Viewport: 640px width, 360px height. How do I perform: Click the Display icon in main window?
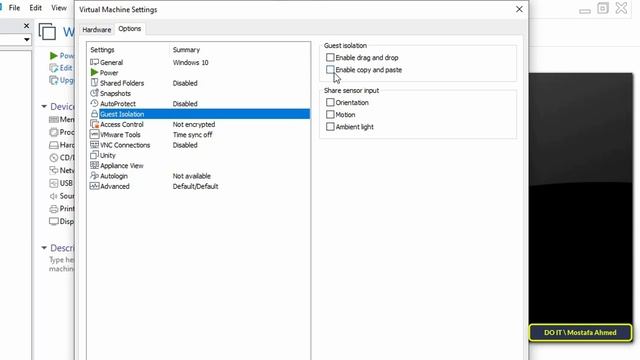click(x=53, y=222)
